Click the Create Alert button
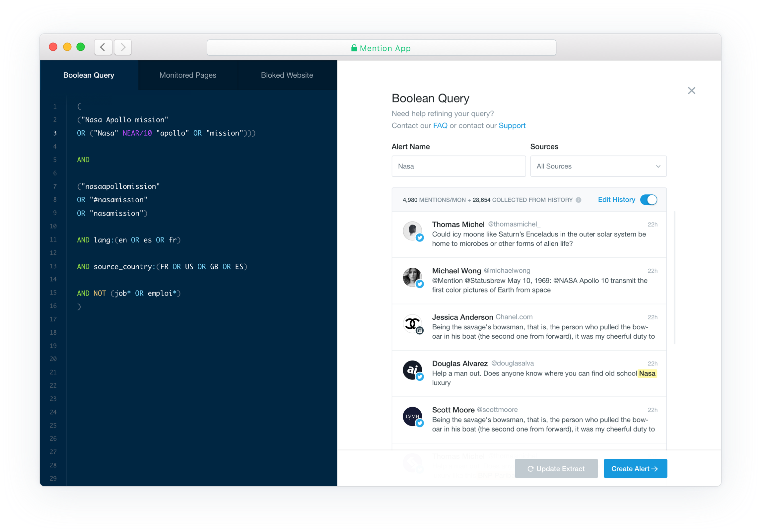The image size is (761, 532). (x=635, y=468)
